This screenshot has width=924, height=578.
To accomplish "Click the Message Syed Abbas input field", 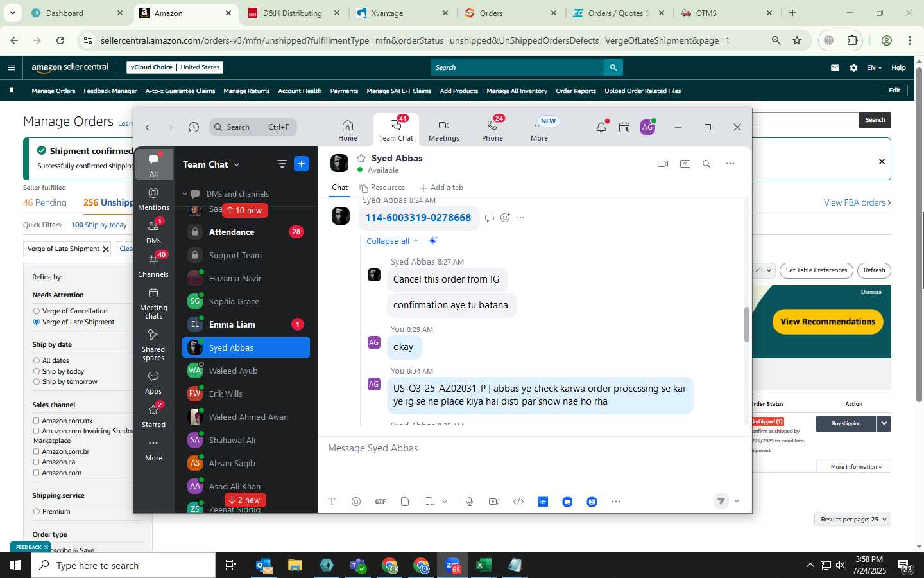I will pos(535,448).
